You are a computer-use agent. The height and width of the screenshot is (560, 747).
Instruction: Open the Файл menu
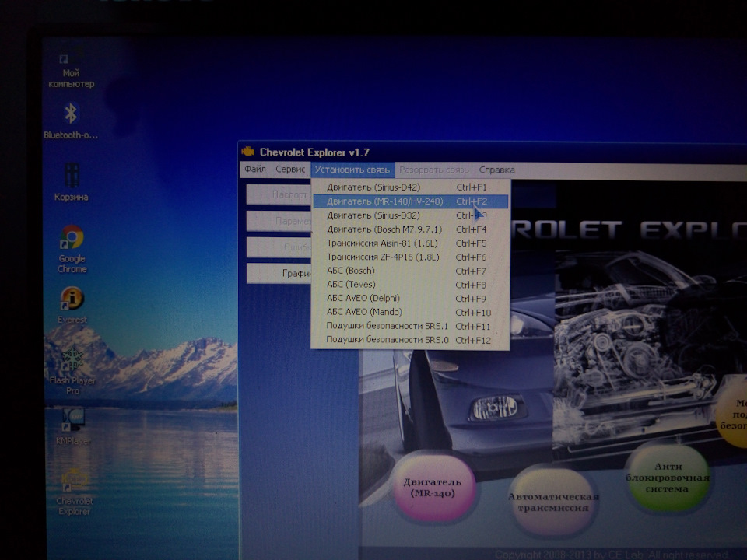tap(255, 170)
